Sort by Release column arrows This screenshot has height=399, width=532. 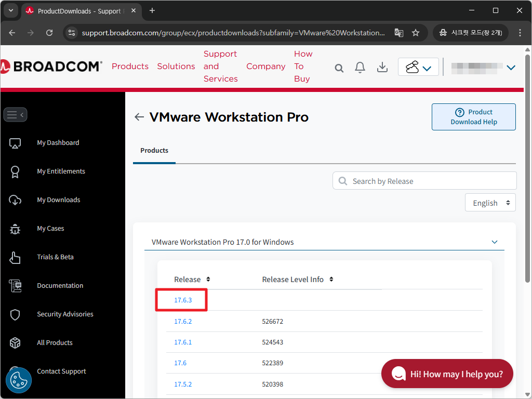tap(208, 279)
